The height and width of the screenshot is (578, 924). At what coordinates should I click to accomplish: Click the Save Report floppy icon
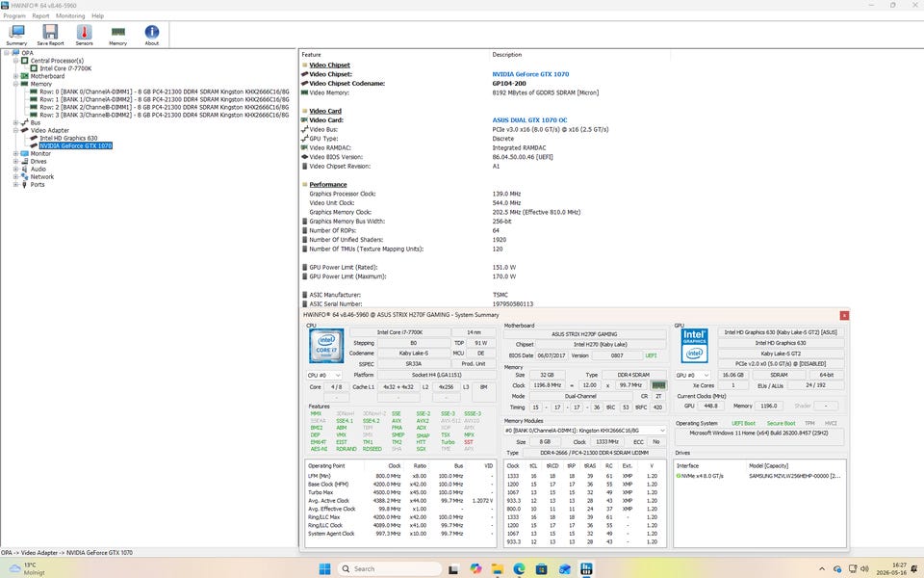coord(50,35)
